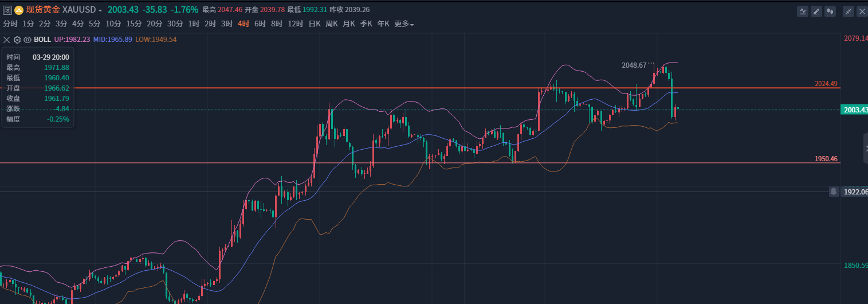Image resolution: width=868 pixels, height=304 pixels.
Task: Click the price alert bell icon
Action: click(x=834, y=192)
